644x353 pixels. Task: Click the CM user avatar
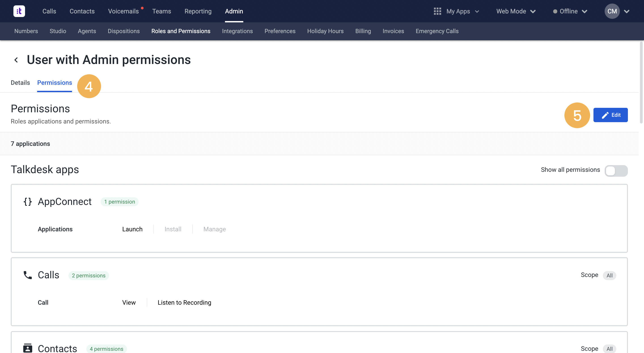(612, 11)
